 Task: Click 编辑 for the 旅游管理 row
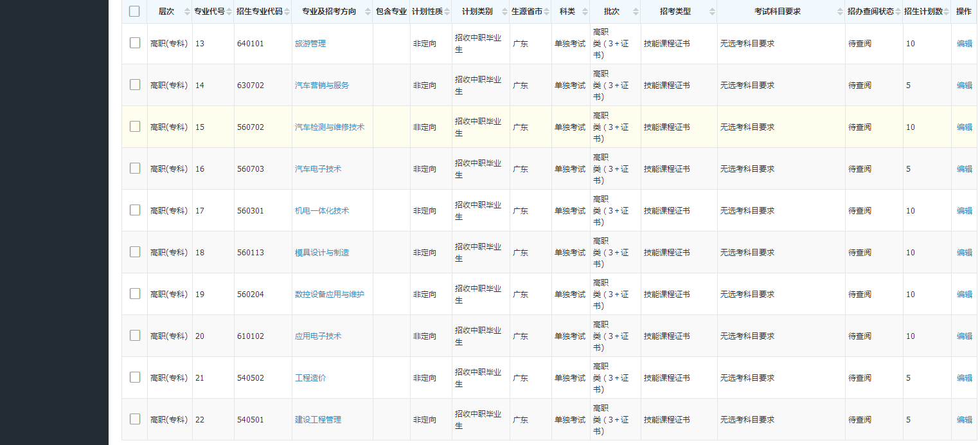point(965,44)
